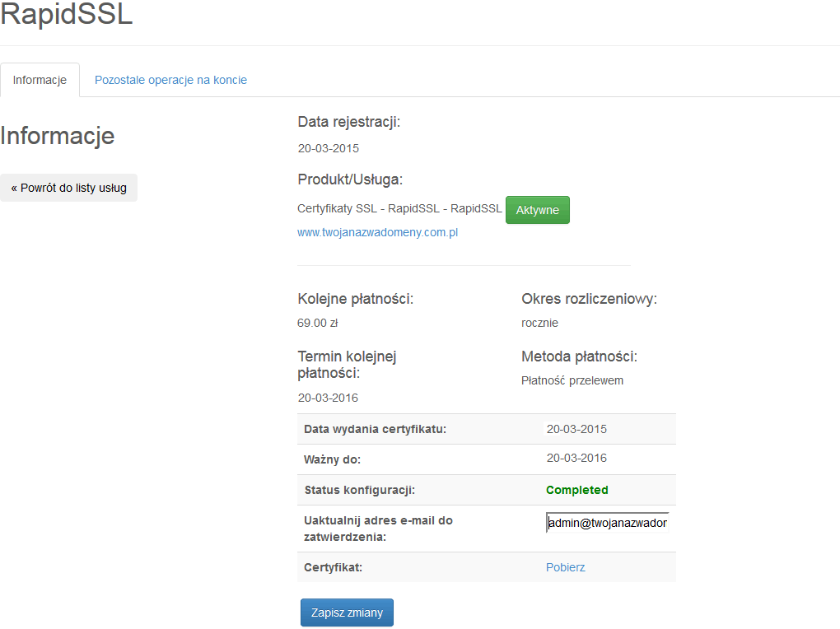Click the Certyfikat: row label

334,567
